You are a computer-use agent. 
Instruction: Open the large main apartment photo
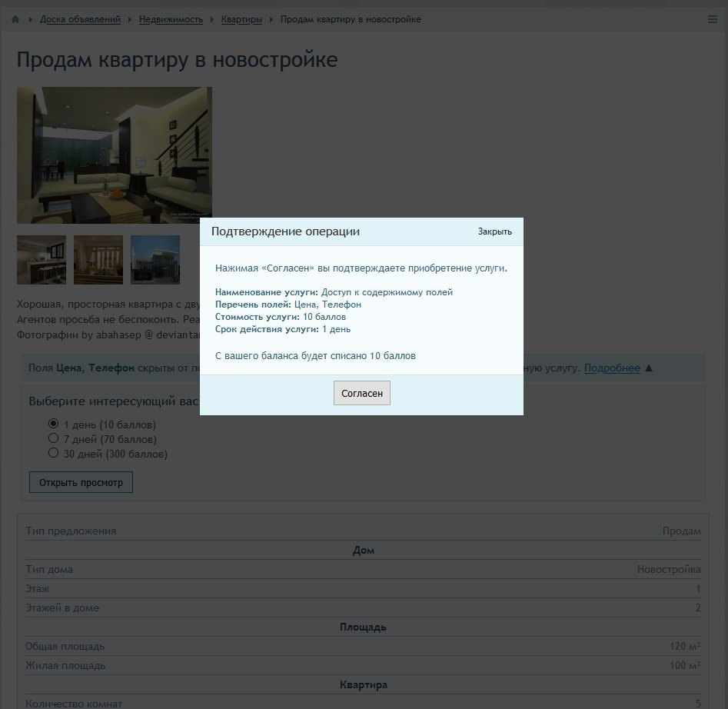115,155
